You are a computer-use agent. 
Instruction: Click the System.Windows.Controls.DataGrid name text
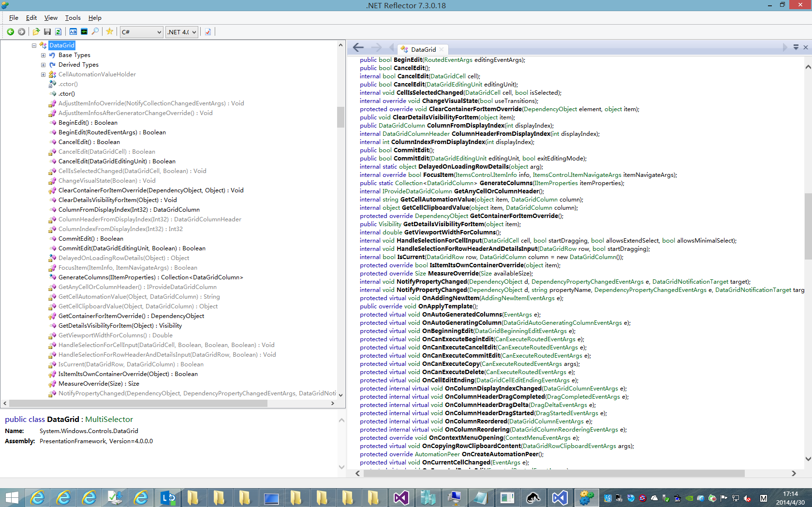pos(89,431)
